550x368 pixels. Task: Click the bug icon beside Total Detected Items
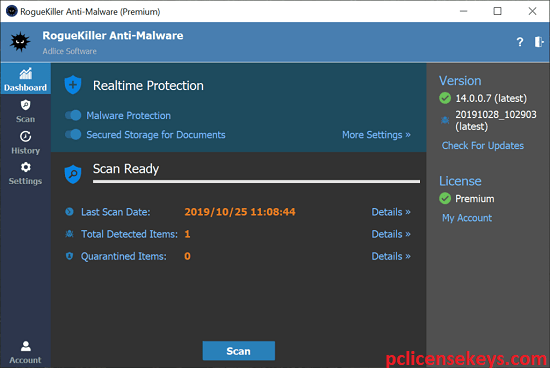[x=69, y=234]
